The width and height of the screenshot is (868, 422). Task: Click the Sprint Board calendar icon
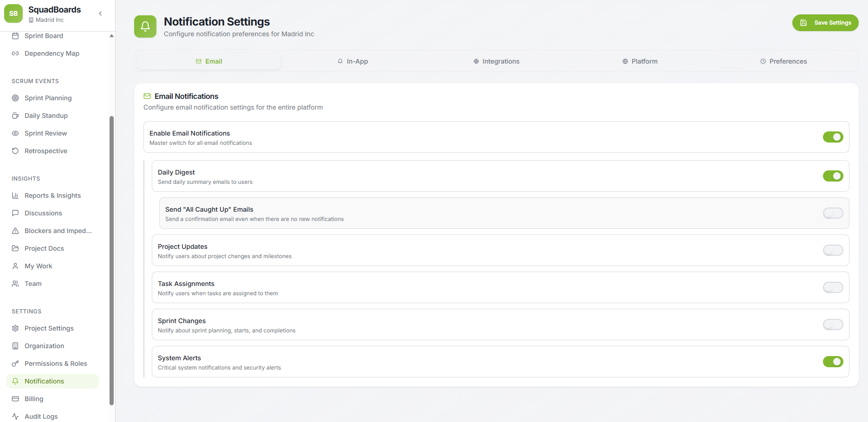15,36
